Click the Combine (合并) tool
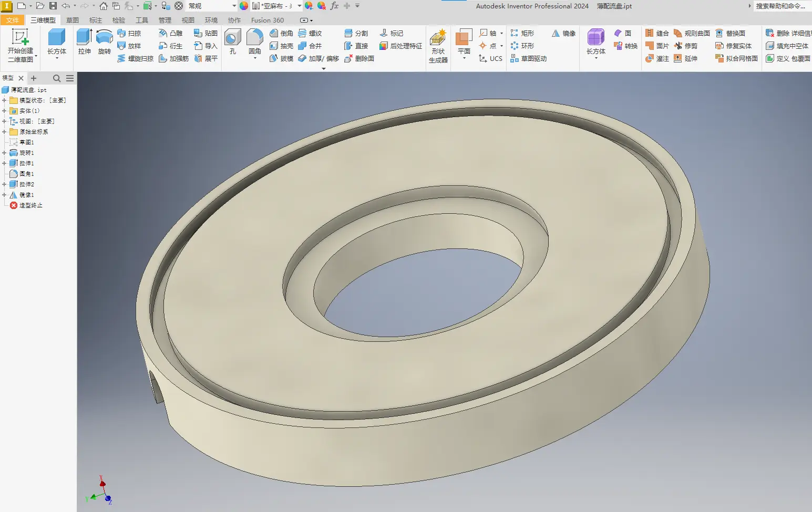 tap(310, 46)
